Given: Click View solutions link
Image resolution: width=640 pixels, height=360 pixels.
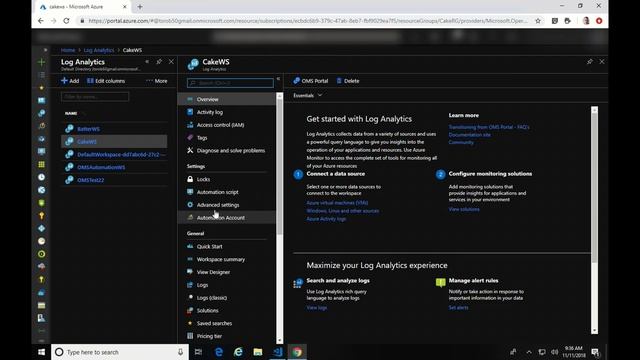Looking at the screenshot, I should 464,209.
